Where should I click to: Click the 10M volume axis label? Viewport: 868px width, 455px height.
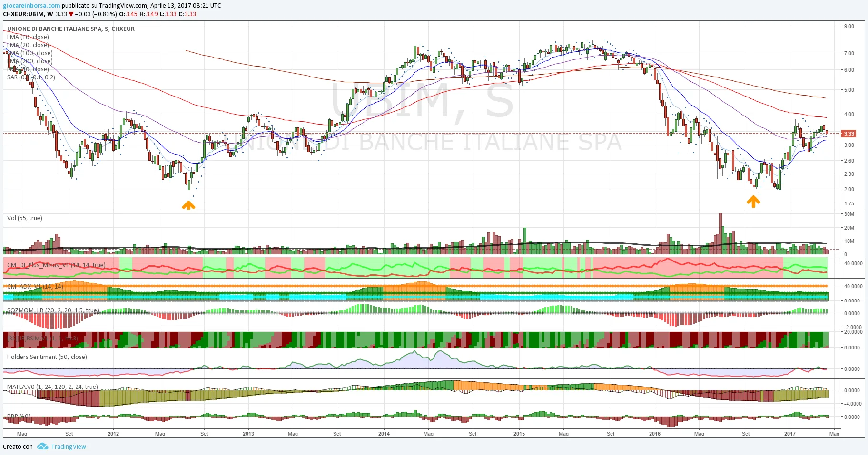click(849, 241)
